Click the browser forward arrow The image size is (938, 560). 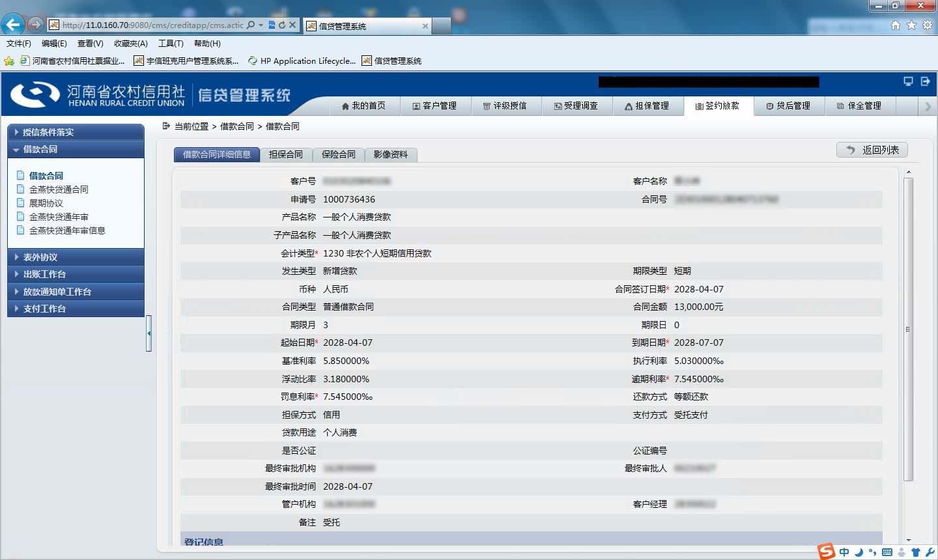tap(36, 25)
